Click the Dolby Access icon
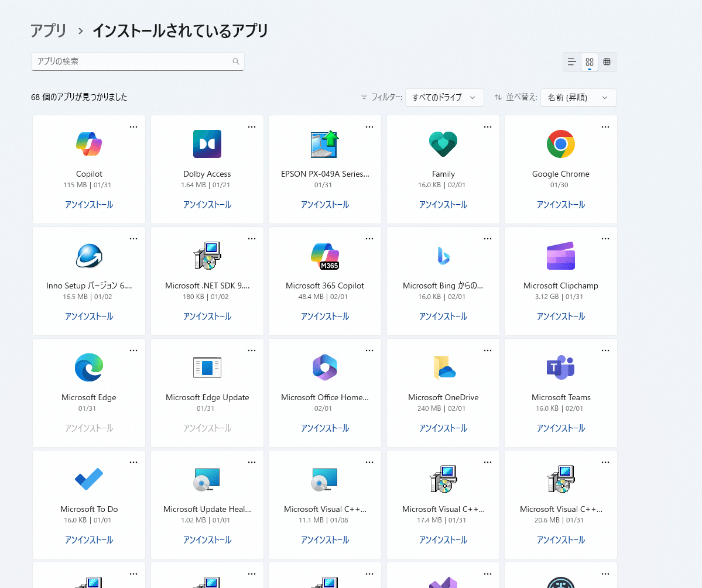 [207, 143]
